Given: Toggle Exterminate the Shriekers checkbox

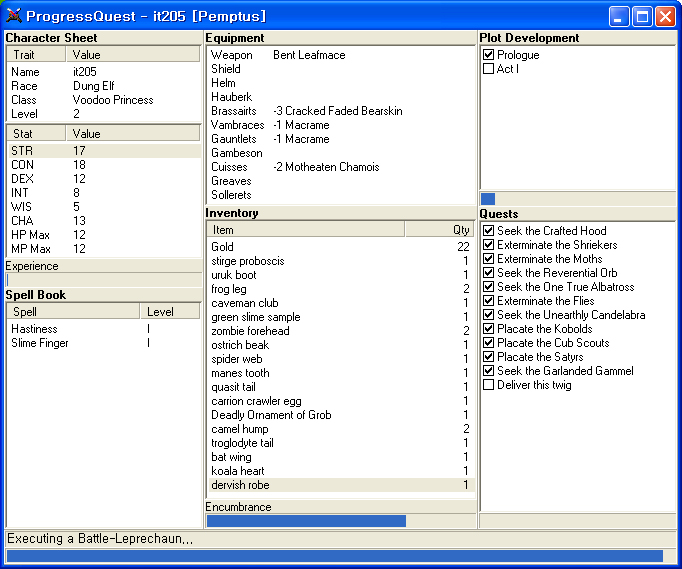Looking at the screenshot, I should (488, 244).
